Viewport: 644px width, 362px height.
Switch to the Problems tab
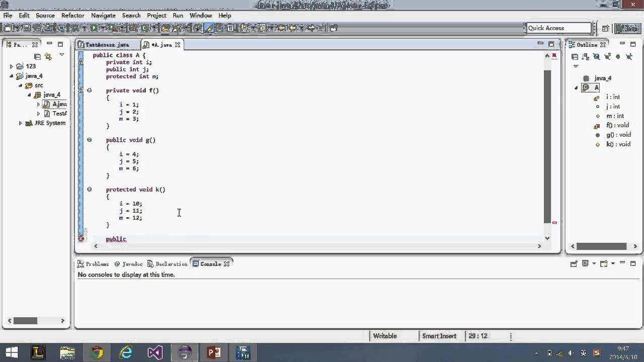[x=93, y=264]
